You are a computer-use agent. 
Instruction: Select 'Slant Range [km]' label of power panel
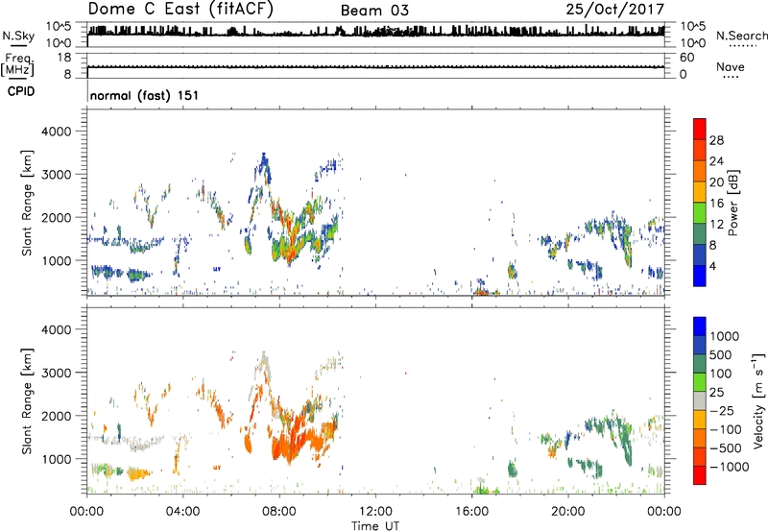[27, 203]
